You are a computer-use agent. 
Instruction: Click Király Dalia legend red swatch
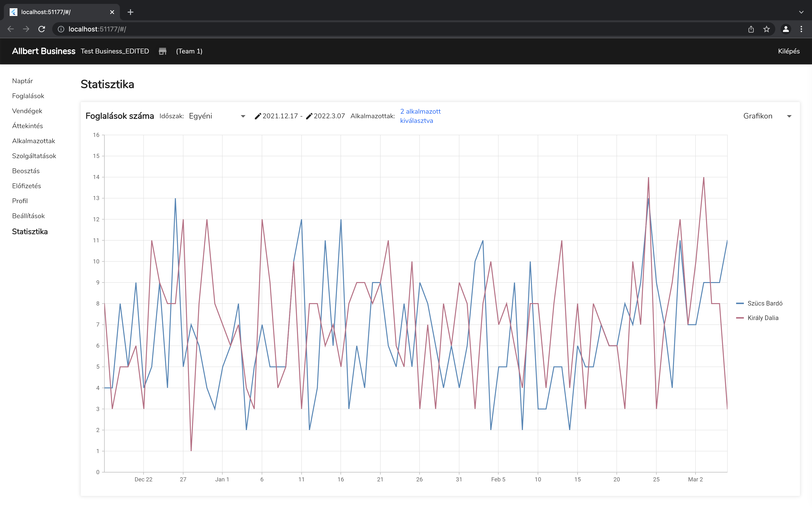(x=739, y=318)
